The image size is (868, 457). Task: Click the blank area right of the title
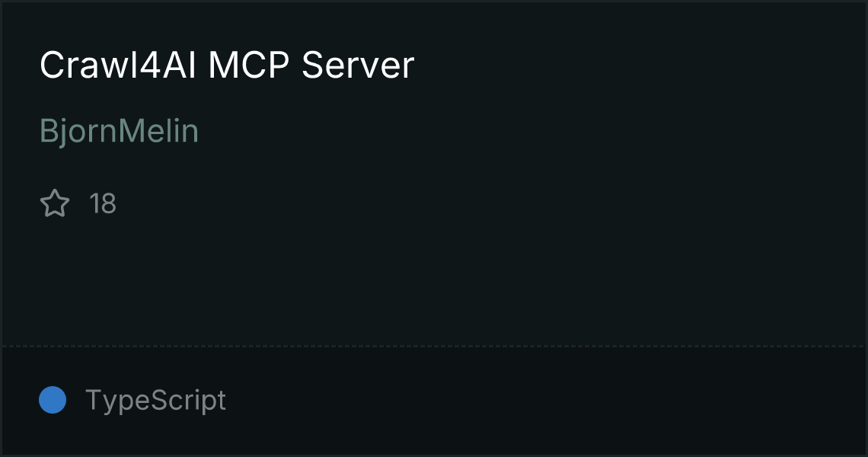coord(637,65)
